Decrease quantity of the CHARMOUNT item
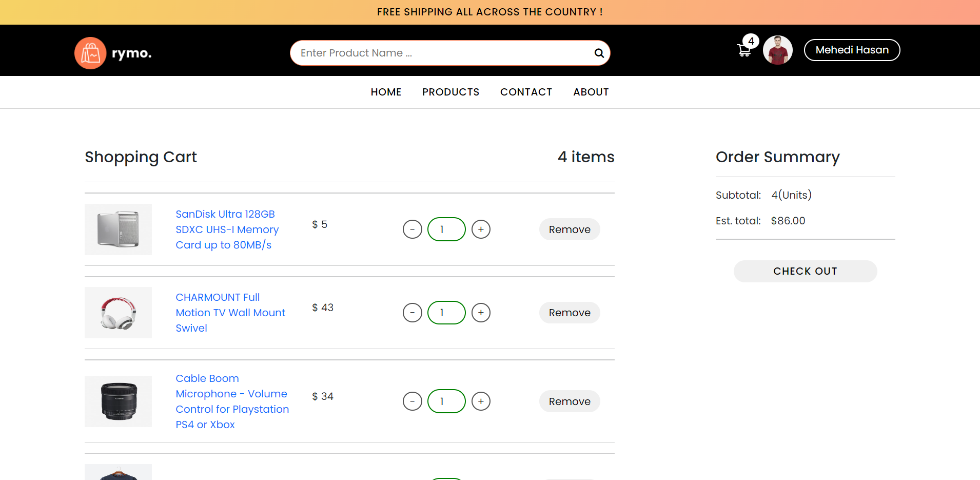Viewport: 980px width, 480px height. [x=413, y=313]
